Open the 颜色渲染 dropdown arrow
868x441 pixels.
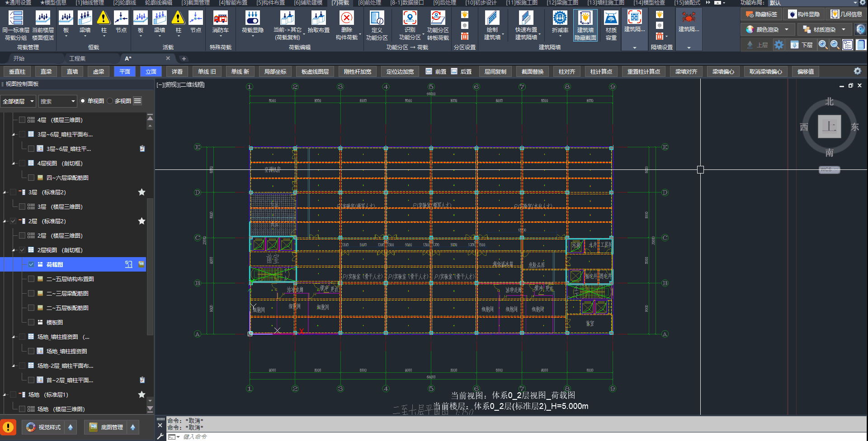tap(787, 30)
